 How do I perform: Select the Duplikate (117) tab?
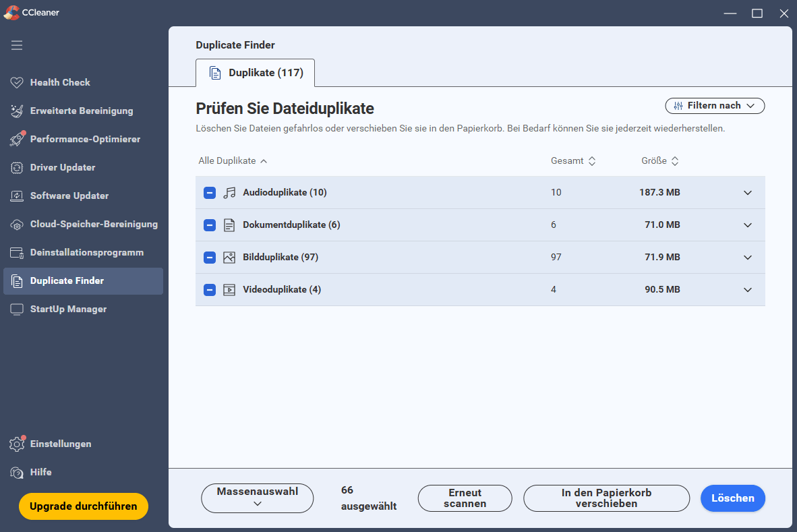click(255, 73)
